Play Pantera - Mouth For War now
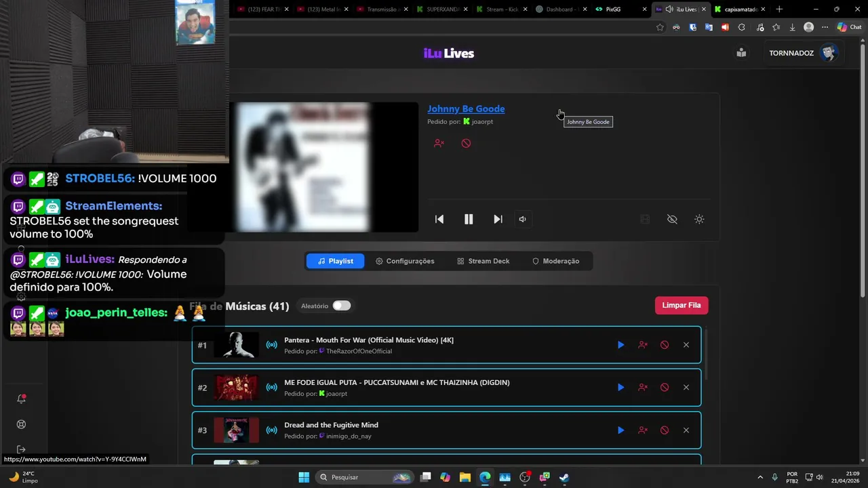 [x=620, y=345]
